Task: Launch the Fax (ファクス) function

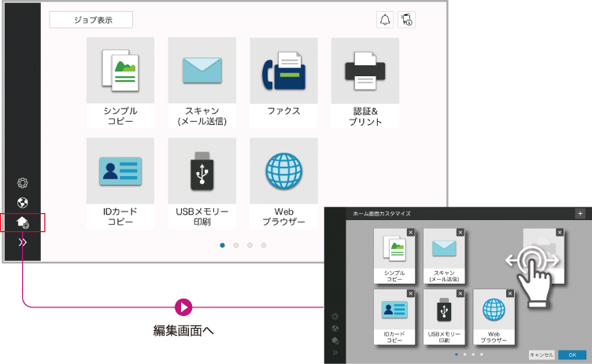Action: 283,82
